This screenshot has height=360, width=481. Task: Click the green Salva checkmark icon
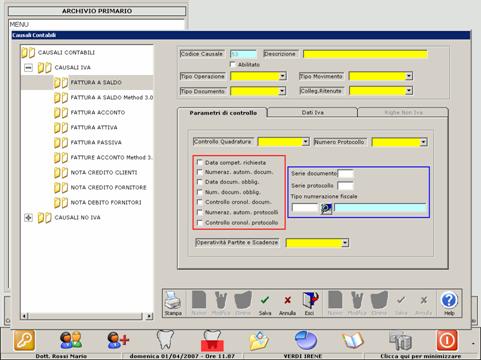tap(265, 300)
